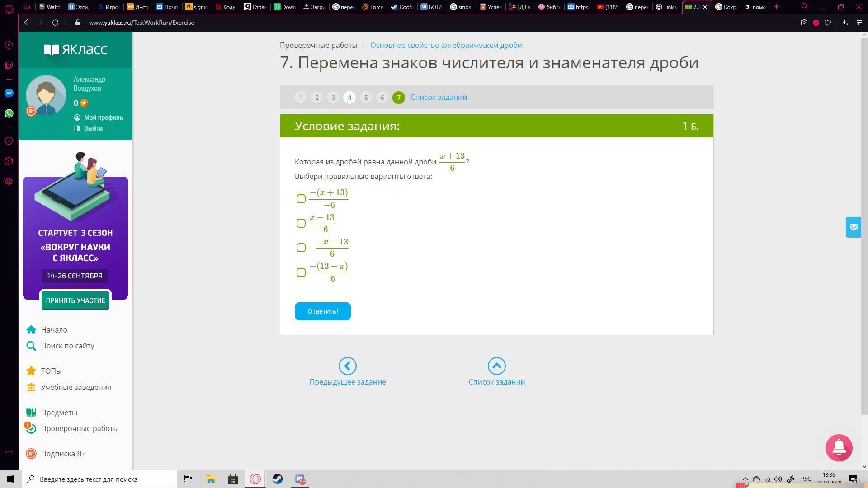The image size is (868, 488).
Task: Open the Список заданий link next to the task numbers
Action: coord(439,98)
